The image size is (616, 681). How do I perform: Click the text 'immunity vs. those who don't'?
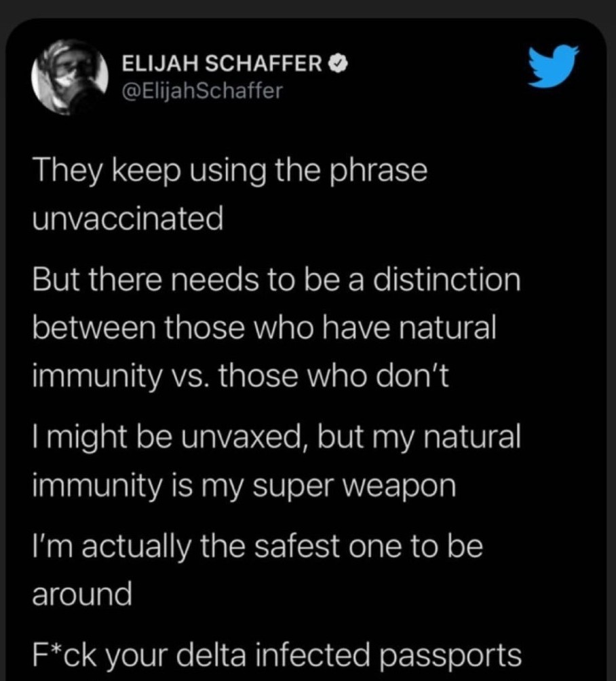(x=240, y=376)
